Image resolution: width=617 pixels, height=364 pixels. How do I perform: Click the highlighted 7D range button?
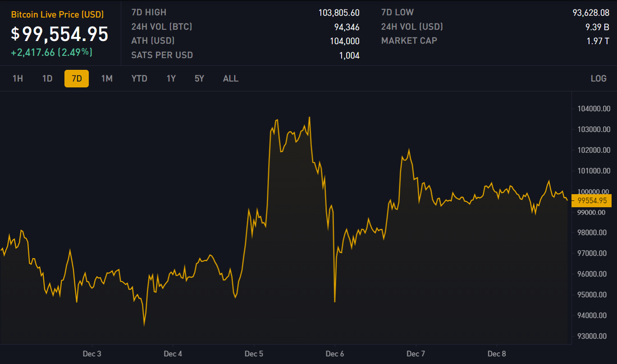click(77, 78)
